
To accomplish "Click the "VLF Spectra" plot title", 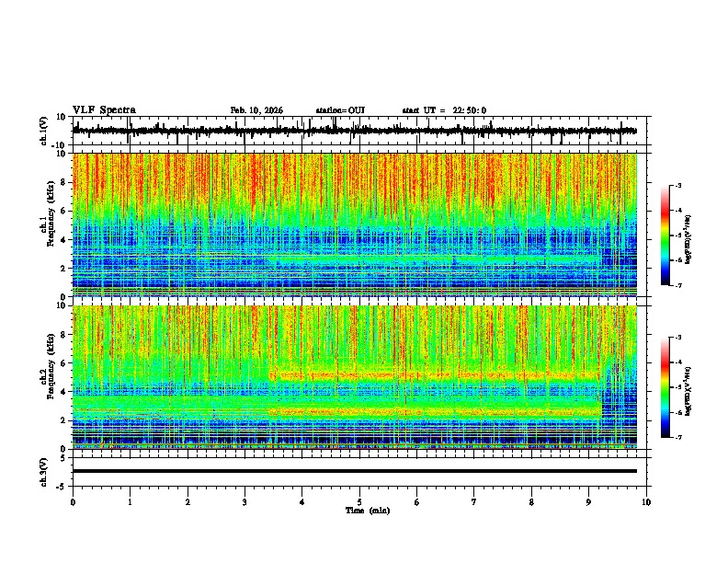I will click(x=104, y=110).
